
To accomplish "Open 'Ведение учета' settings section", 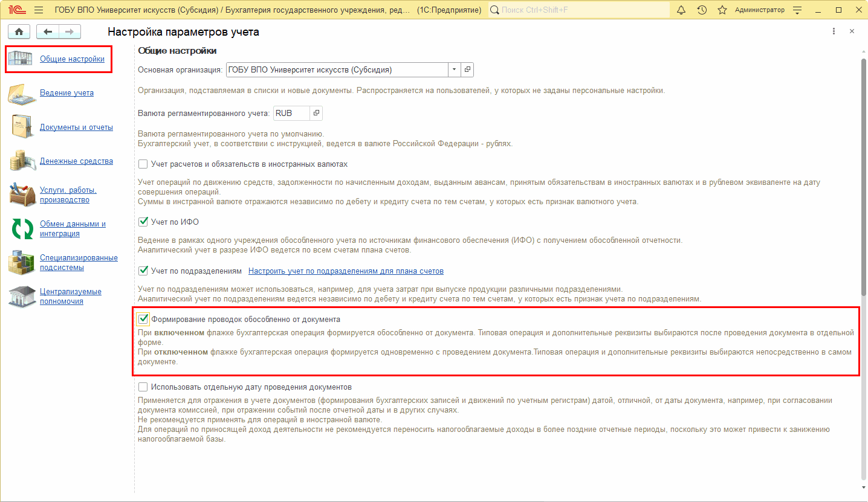I will click(66, 93).
